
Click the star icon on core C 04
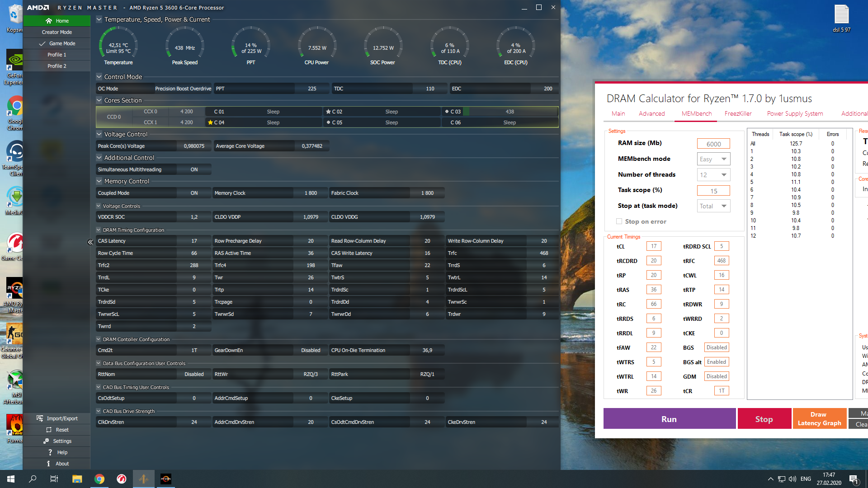click(x=210, y=122)
